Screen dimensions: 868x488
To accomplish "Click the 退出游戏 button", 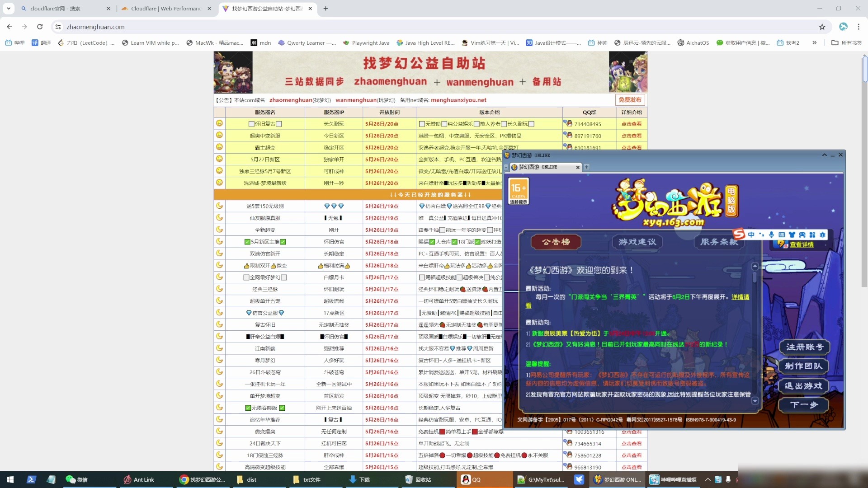I will (x=803, y=386).
